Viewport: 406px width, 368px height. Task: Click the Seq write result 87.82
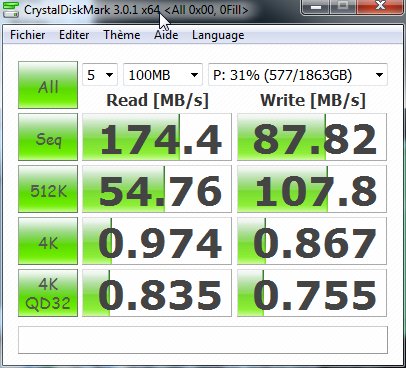312,137
